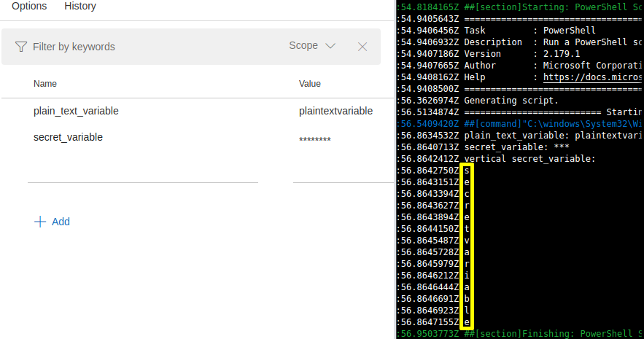Viewport: 644px width, 339px height.
Task: Open the docs.microsoft help link in log
Action: (x=593, y=77)
